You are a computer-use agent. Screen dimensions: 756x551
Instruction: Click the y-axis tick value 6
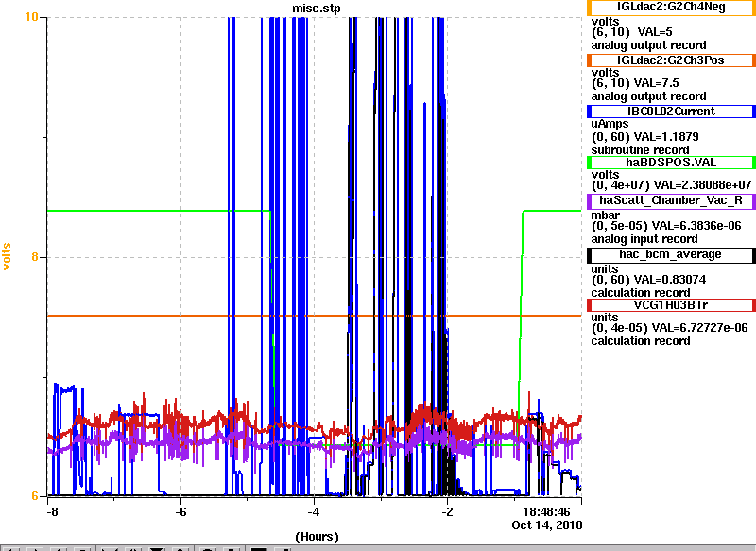(x=35, y=495)
